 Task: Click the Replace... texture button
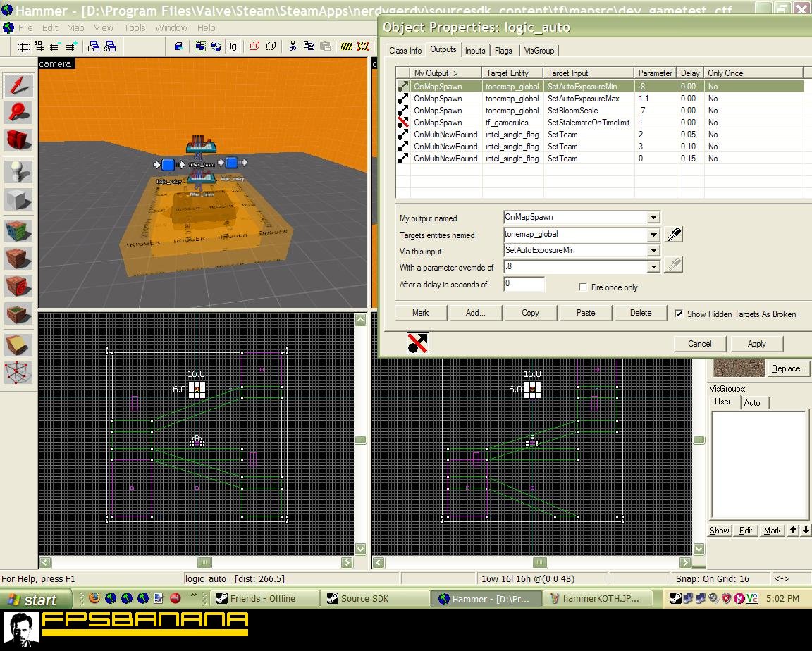[788, 368]
